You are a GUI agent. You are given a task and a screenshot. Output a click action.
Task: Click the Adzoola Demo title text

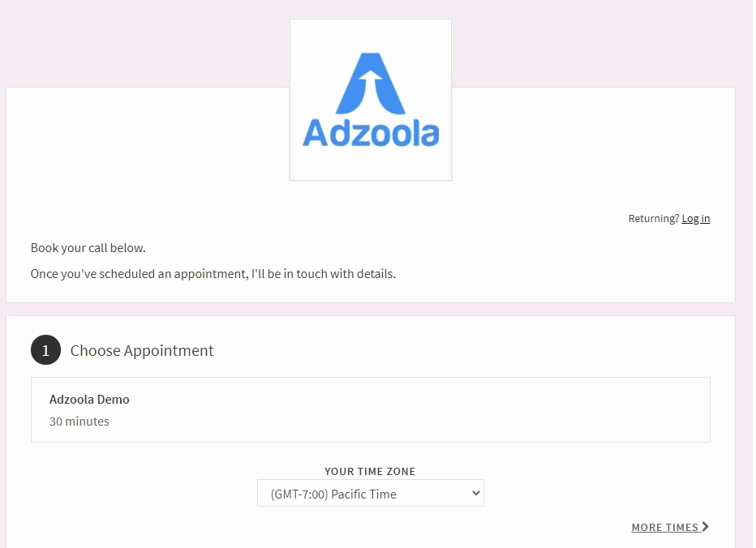click(89, 400)
